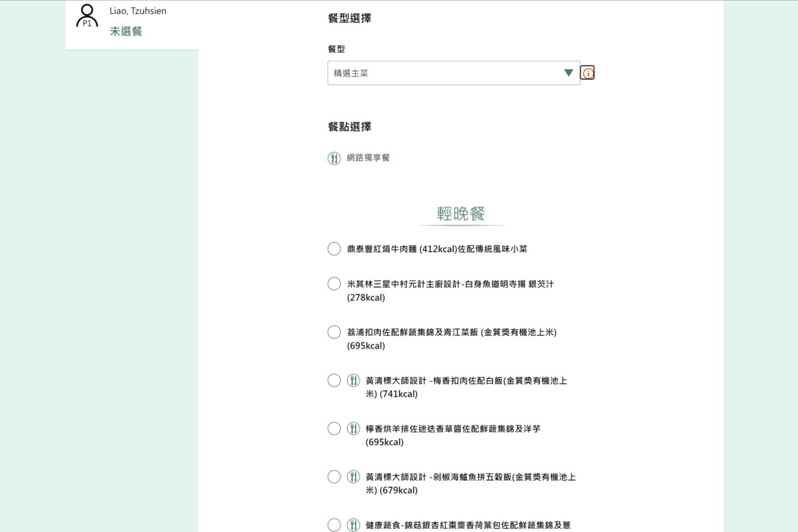Click the 網路獨享餐 legend text
The height and width of the screenshot is (532, 798).
pos(368,158)
